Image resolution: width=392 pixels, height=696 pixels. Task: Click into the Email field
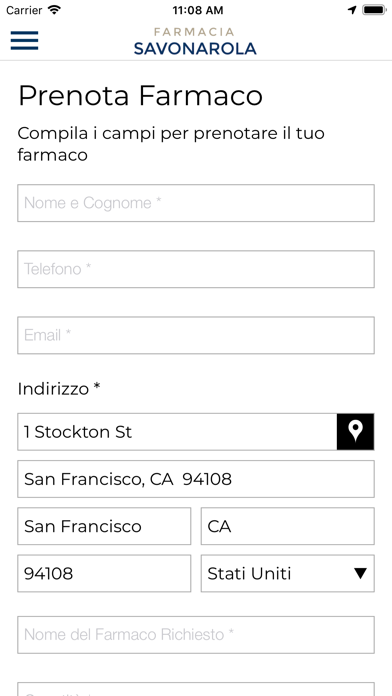[x=196, y=335]
